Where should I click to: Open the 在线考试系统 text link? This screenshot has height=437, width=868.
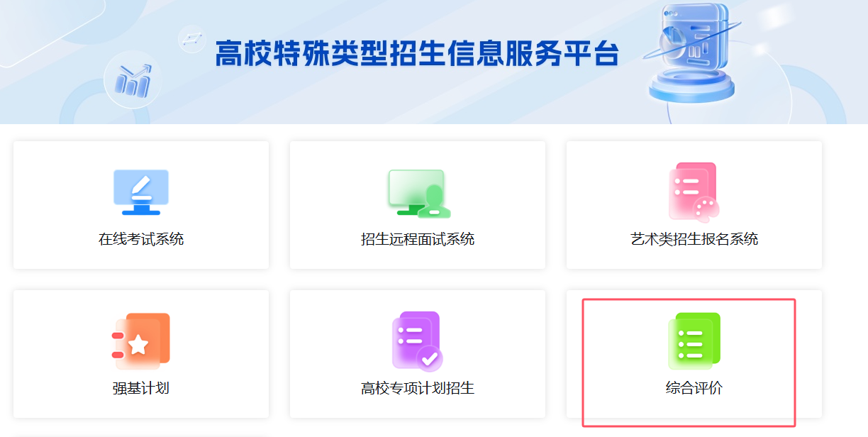tap(141, 239)
